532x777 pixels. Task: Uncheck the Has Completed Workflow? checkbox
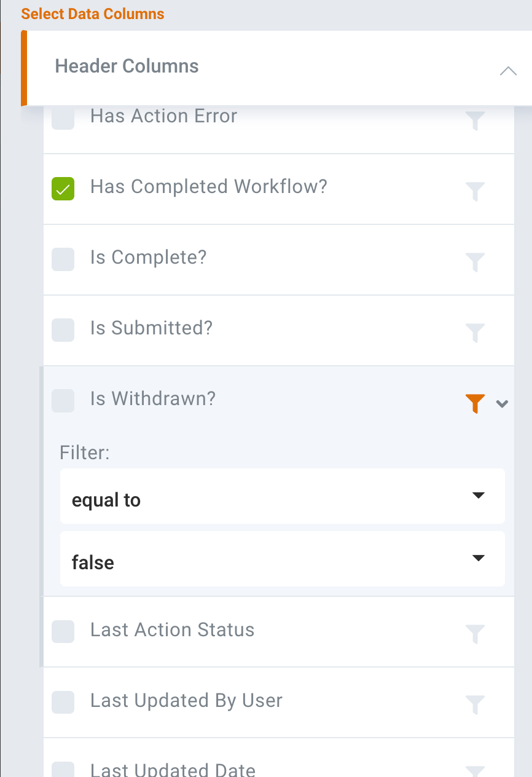pos(63,189)
